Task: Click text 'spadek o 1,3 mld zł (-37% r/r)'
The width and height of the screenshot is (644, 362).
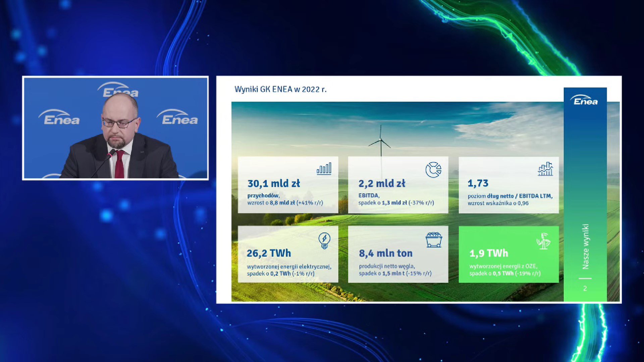Action: [x=396, y=203]
